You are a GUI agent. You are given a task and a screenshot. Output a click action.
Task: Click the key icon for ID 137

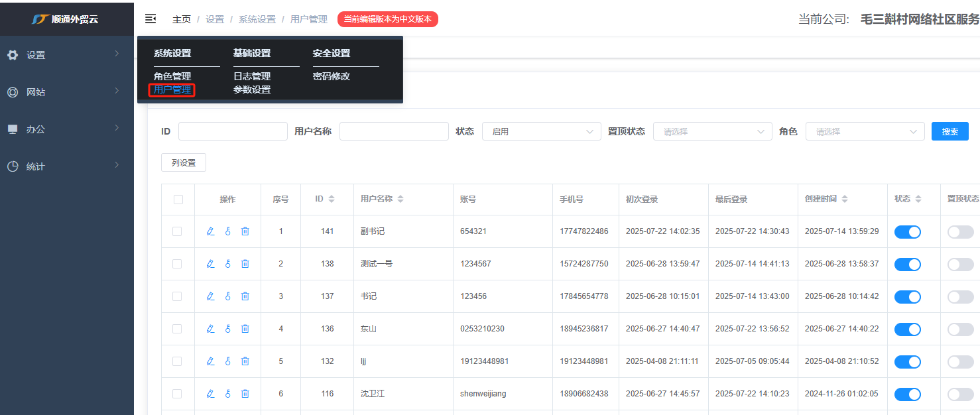click(228, 296)
